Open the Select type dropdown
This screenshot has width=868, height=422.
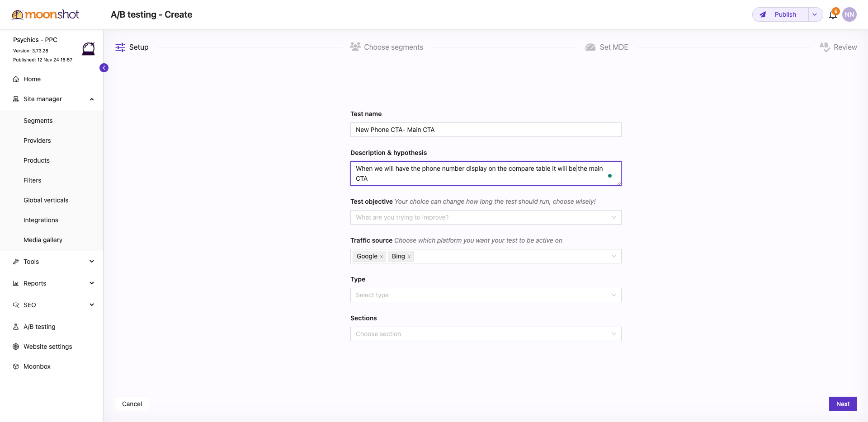pyautogui.click(x=486, y=295)
